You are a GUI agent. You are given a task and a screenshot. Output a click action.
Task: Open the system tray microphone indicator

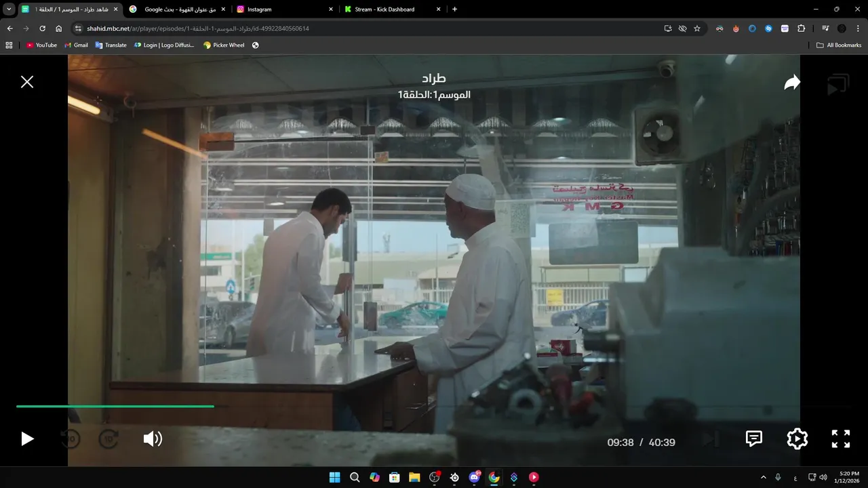click(x=778, y=477)
